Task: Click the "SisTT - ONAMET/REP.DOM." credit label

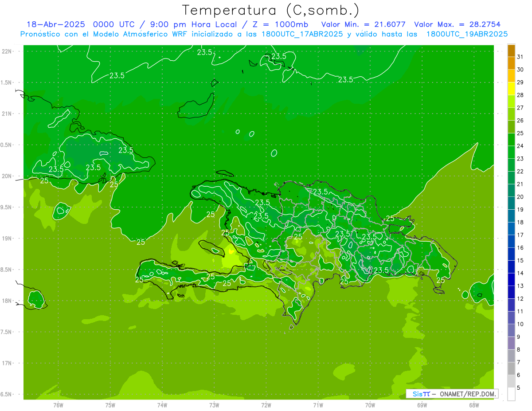Action: 452,394
